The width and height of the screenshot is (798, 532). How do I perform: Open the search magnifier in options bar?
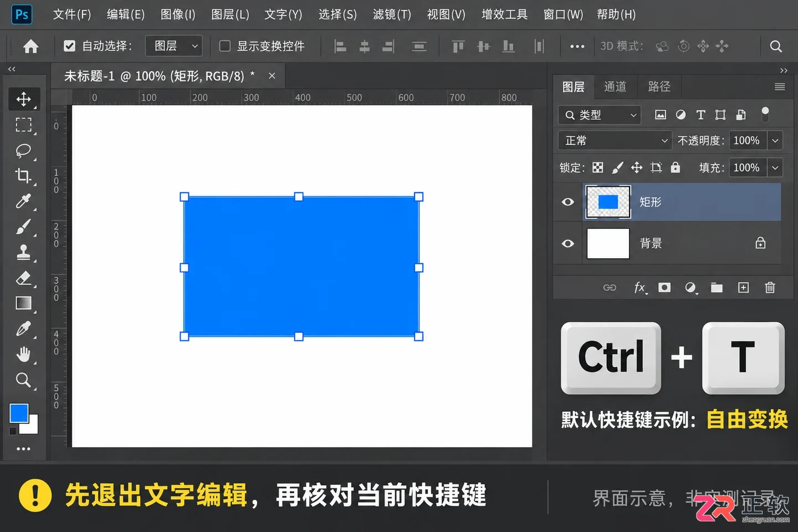(776, 46)
